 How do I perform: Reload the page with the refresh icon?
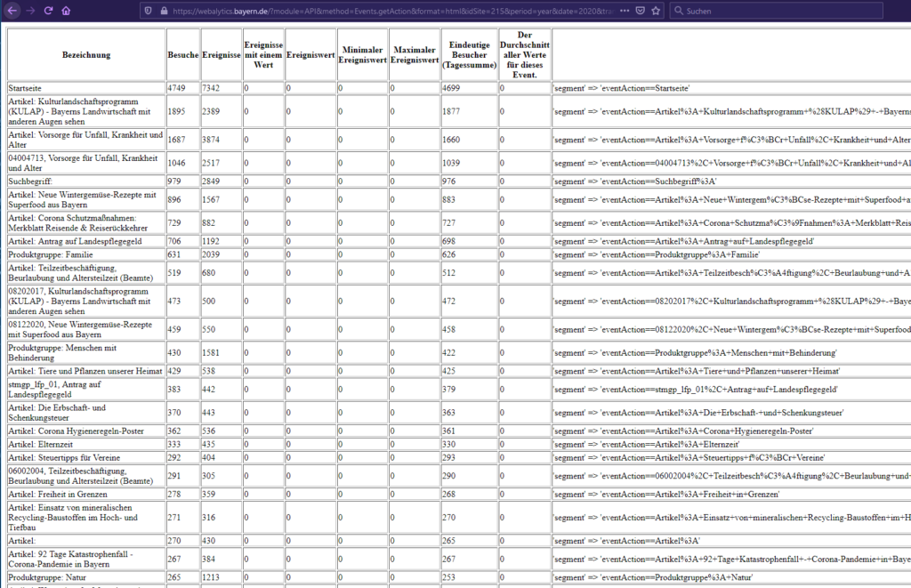pyautogui.click(x=48, y=11)
